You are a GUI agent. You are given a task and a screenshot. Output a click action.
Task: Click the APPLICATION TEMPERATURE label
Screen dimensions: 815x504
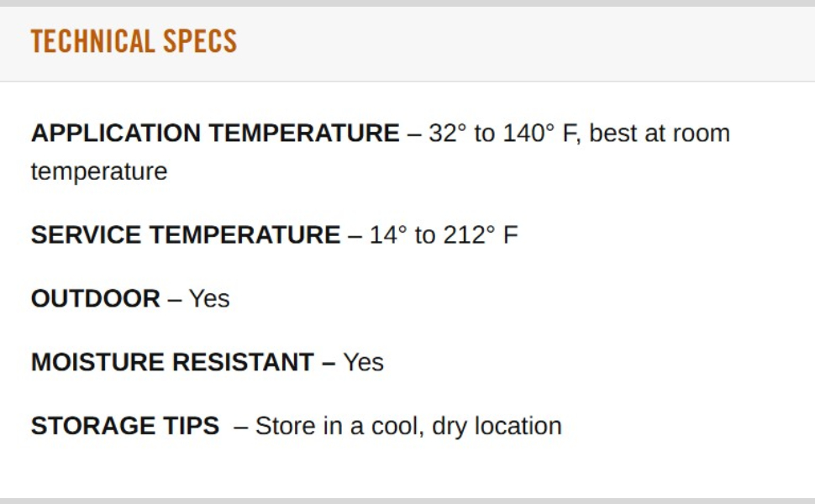[215, 134]
